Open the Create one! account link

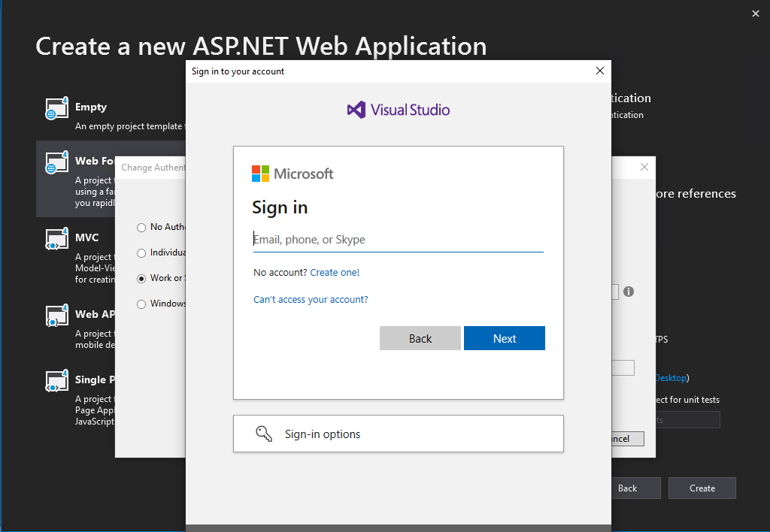click(335, 272)
